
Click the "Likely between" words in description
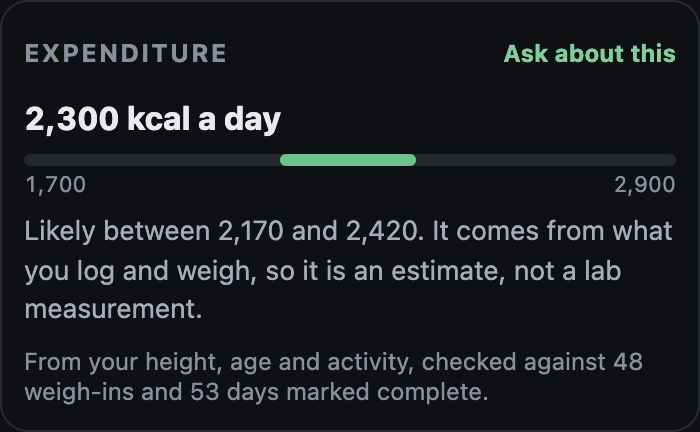click(117, 232)
